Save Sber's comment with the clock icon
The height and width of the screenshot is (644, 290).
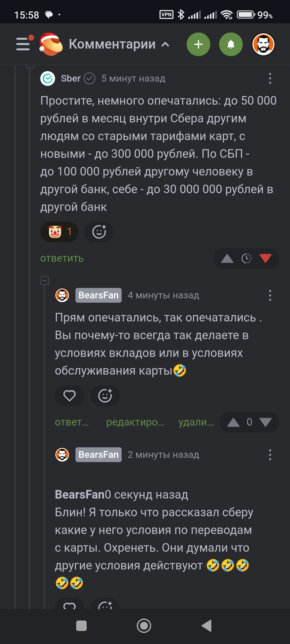click(x=246, y=258)
